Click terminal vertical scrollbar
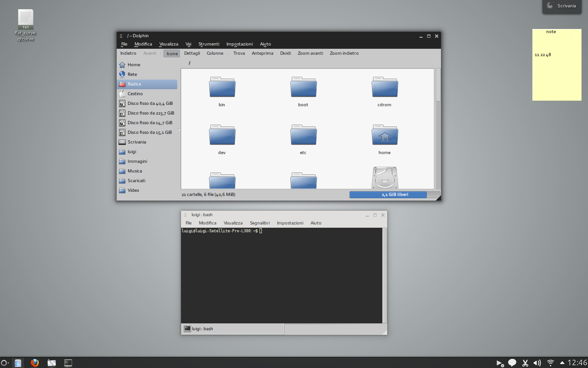This screenshot has height=368, width=588. coord(385,275)
